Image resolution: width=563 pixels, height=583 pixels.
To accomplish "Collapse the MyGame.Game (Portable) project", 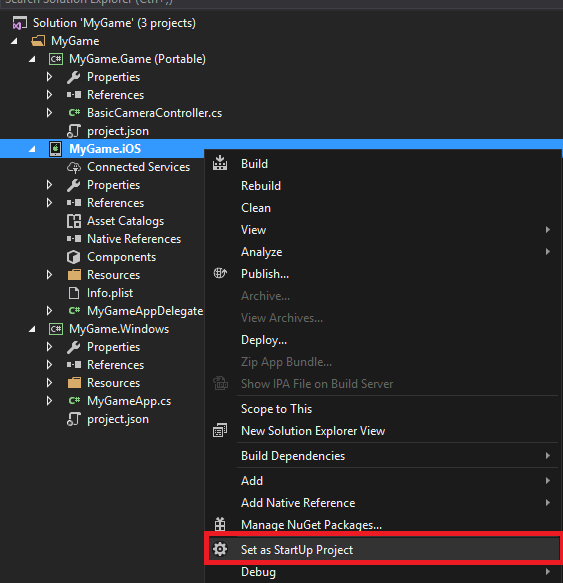I will tap(33, 59).
